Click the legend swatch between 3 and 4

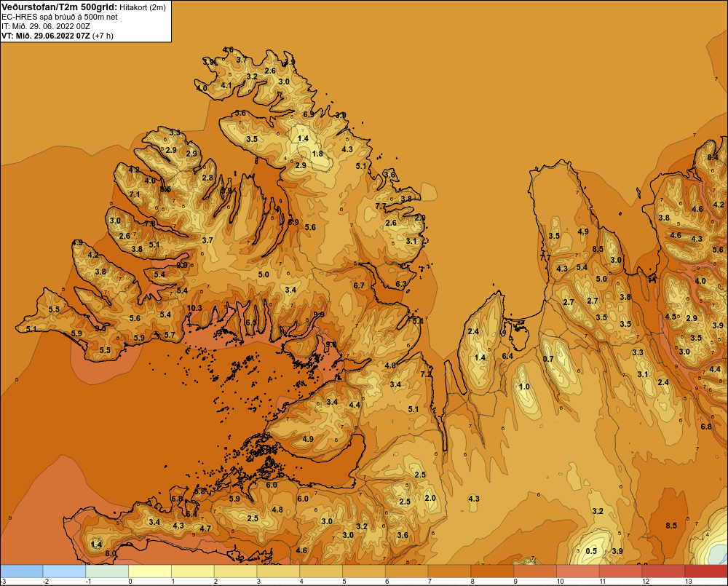(x=278, y=571)
